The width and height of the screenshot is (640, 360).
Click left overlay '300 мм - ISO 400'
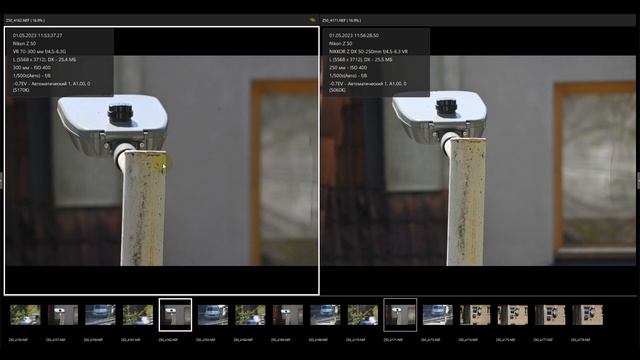click(32, 67)
